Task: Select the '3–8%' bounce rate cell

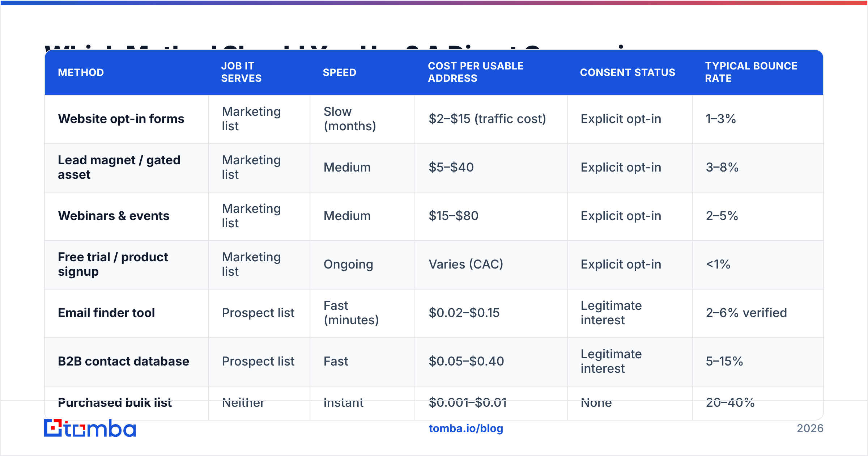Action: (758, 168)
